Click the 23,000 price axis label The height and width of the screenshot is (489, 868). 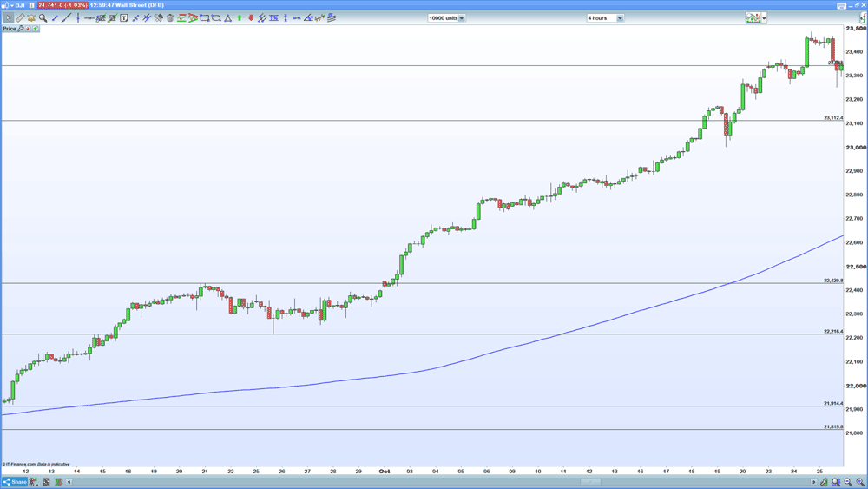(856, 148)
